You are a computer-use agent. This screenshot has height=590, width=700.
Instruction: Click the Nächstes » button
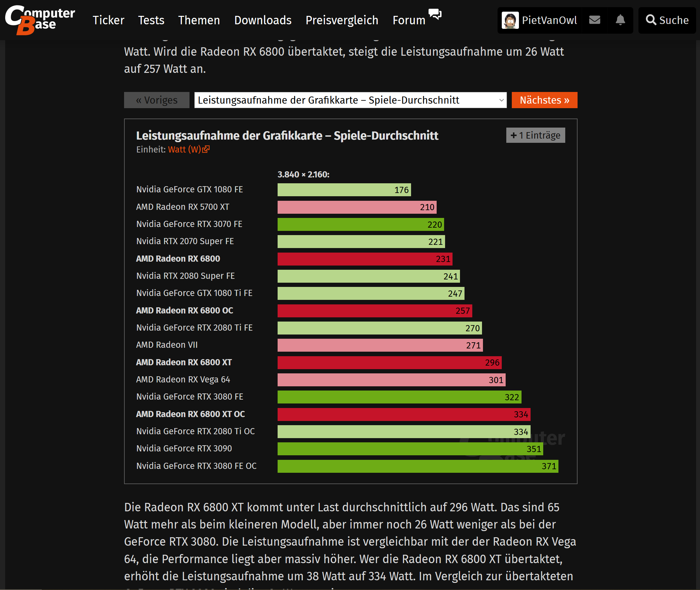click(544, 100)
